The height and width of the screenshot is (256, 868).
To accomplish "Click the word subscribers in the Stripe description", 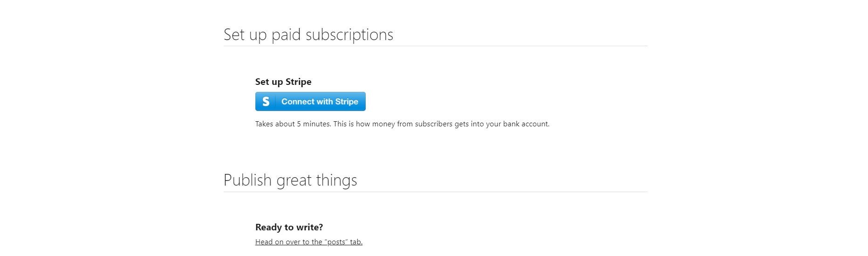I will [434, 124].
